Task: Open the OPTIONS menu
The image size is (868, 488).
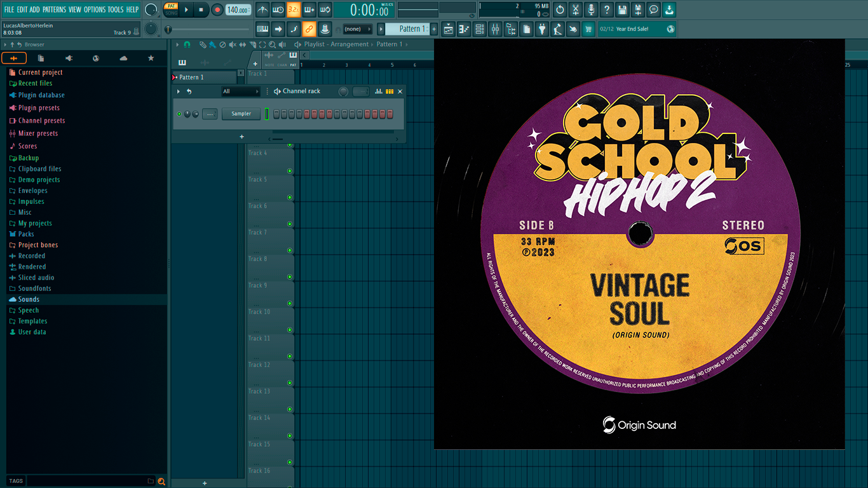Action: 95,10
